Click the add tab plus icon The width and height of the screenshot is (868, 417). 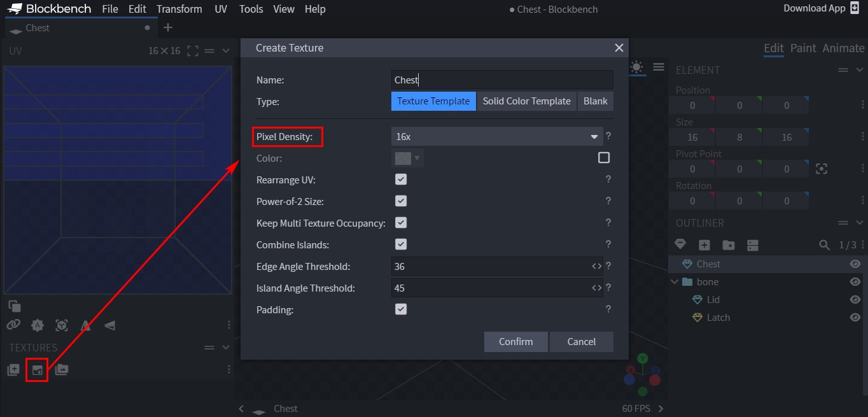pos(168,27)
